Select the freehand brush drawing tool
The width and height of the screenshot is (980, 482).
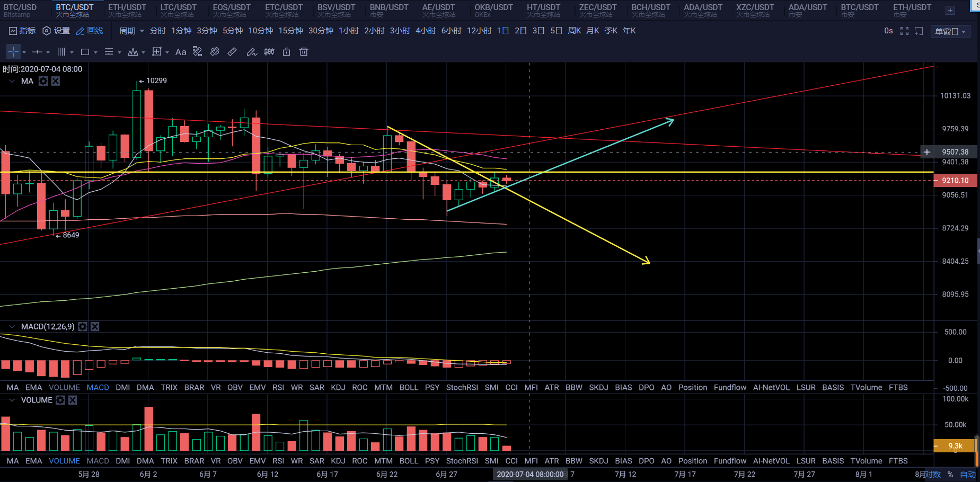[252, 51]
